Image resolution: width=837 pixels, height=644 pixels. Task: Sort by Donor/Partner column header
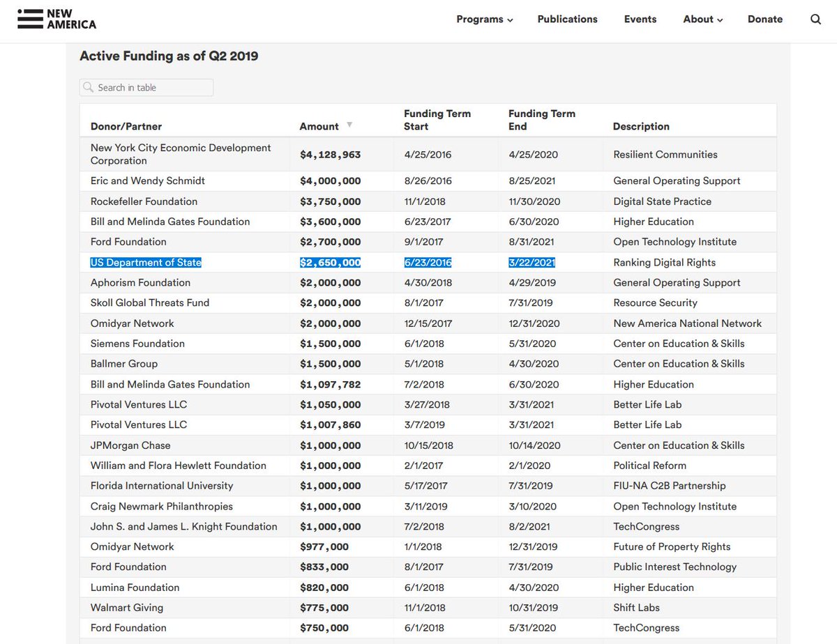(x=126, y=126)
